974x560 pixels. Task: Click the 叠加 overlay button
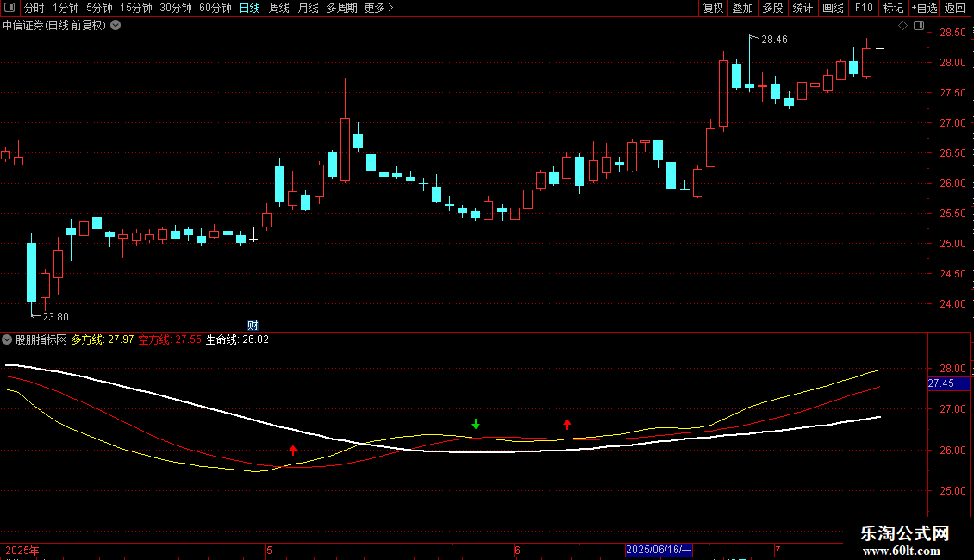742,8
